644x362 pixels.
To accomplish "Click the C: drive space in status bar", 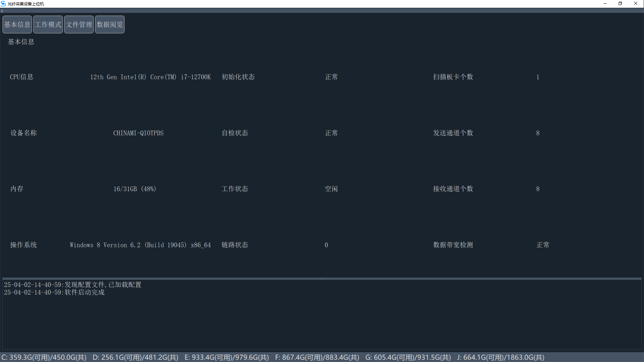I will [x=44, y=357].
